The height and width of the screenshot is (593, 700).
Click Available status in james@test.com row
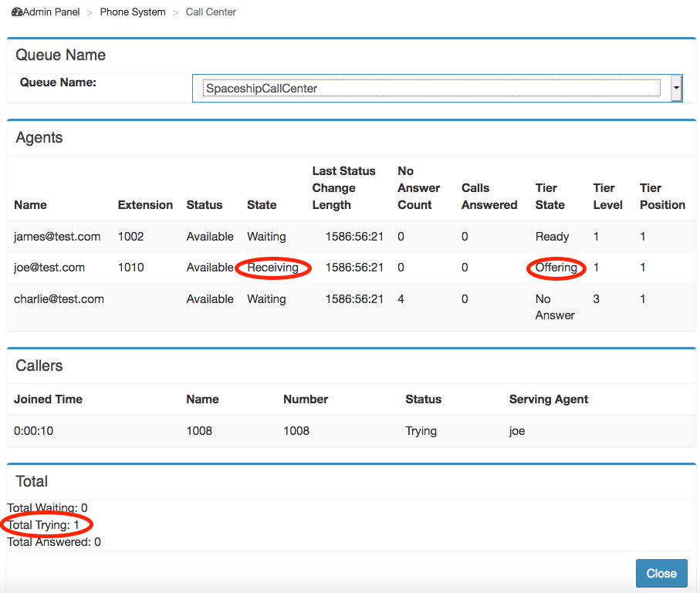point(210,237)
